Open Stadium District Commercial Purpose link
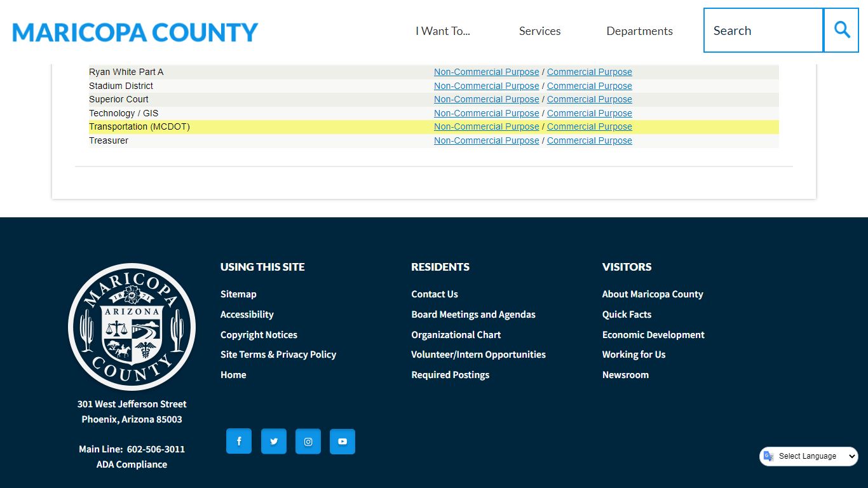The image size is (868, 488). (590, 86)
